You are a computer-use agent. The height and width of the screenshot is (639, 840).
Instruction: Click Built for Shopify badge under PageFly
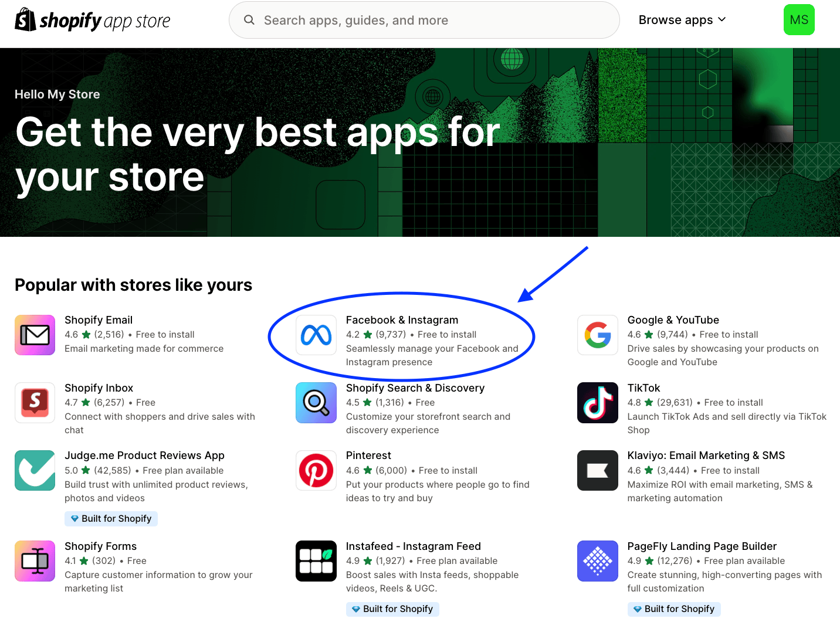[x=673, y=609]
